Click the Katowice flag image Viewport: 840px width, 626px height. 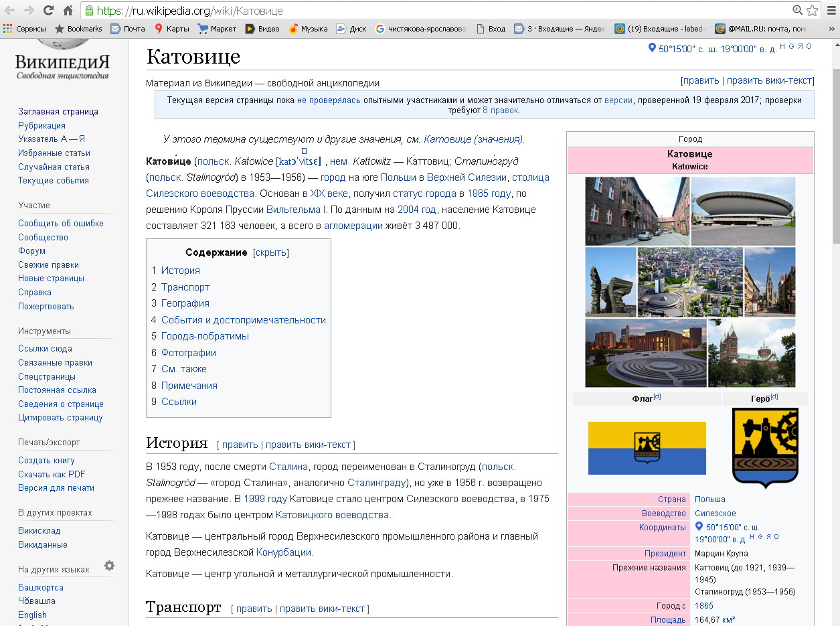tap(647, 447)
